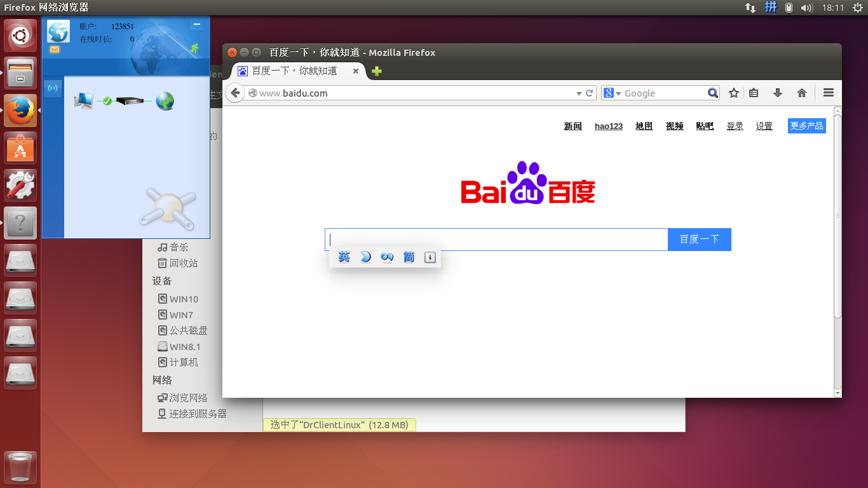Open the 视频 link on Baidu
This screenshot has width=868, height=488.
pos(675,126)
